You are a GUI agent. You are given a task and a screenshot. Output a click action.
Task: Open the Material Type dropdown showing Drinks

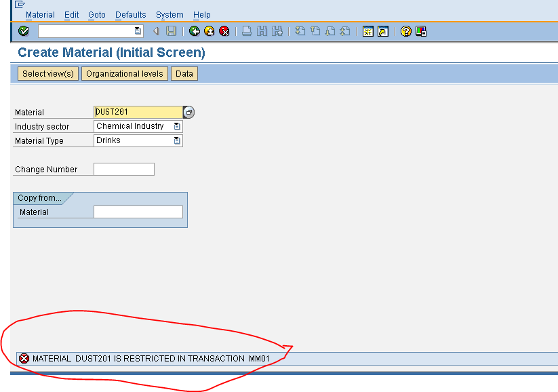click(x=178, y=140)
